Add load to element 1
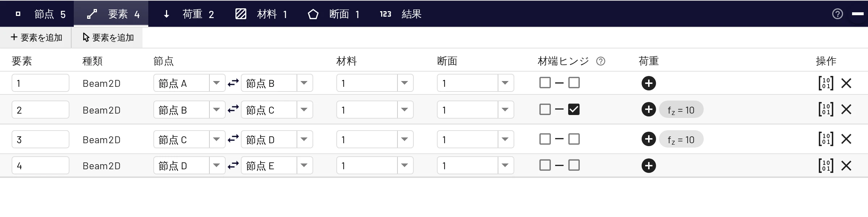This screenshot has height=217, width=868. click(x=649, y=83)
